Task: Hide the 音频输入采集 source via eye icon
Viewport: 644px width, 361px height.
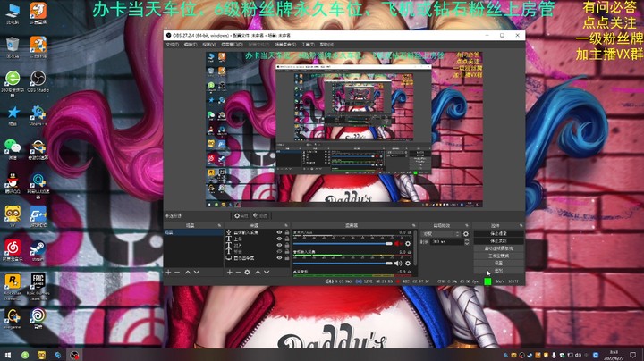Action: tap(279, 232)
